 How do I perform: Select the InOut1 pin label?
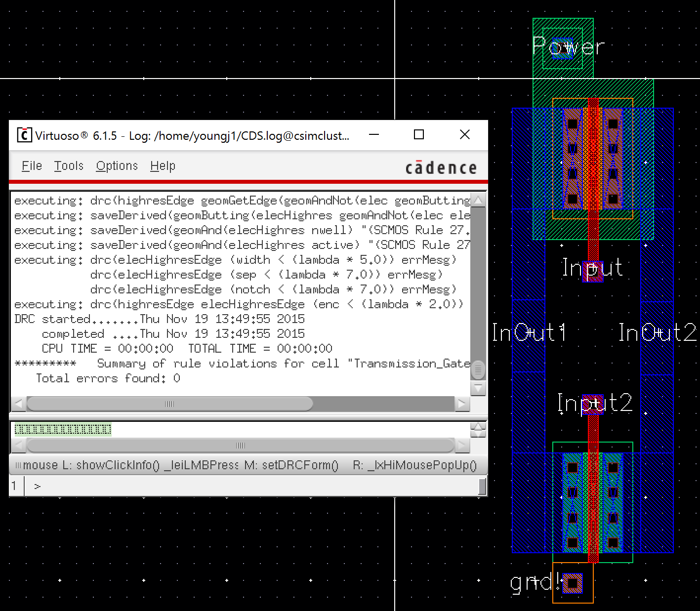(528, 332)
